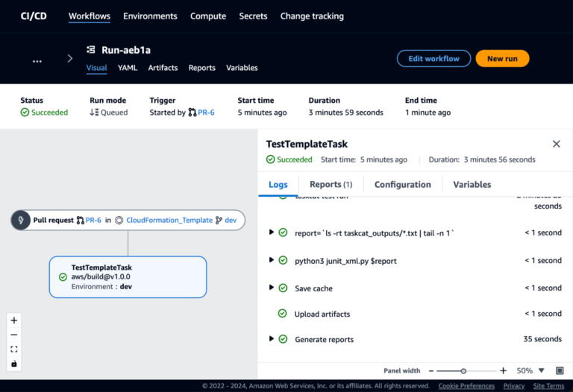Click the Run-aeb1a run title
The width and height of the screenshot is (573, 392).
click(126, 50)
